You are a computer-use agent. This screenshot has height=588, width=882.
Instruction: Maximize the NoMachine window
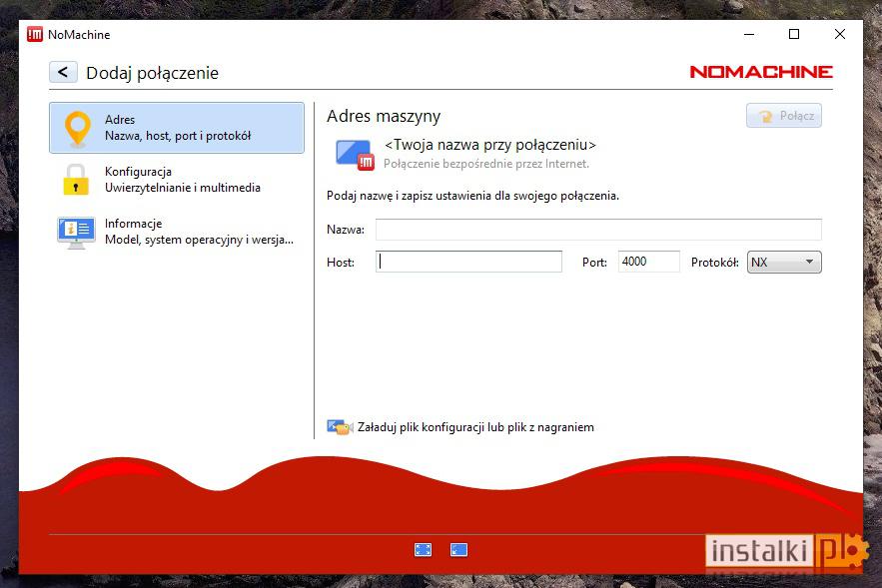(794, 34)
